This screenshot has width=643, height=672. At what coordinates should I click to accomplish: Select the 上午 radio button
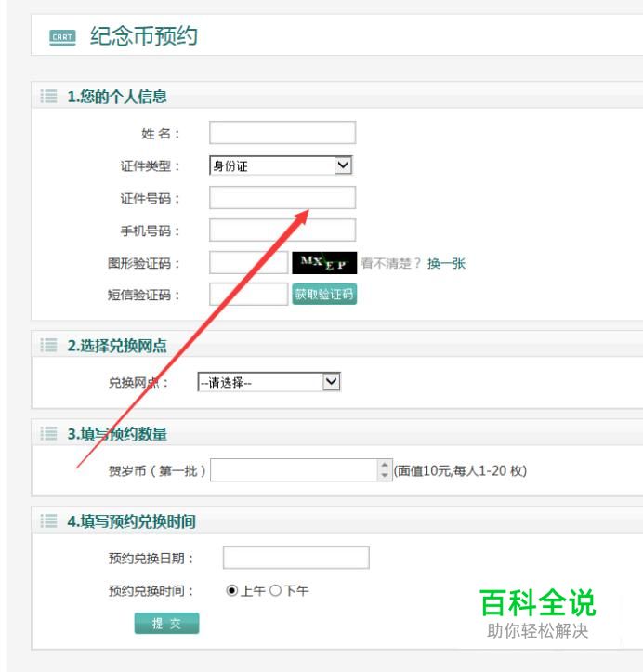click(231, 590)
